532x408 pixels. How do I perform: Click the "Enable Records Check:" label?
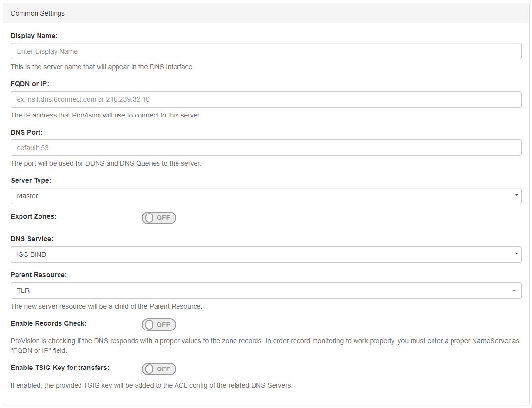[x=48, y=323]
